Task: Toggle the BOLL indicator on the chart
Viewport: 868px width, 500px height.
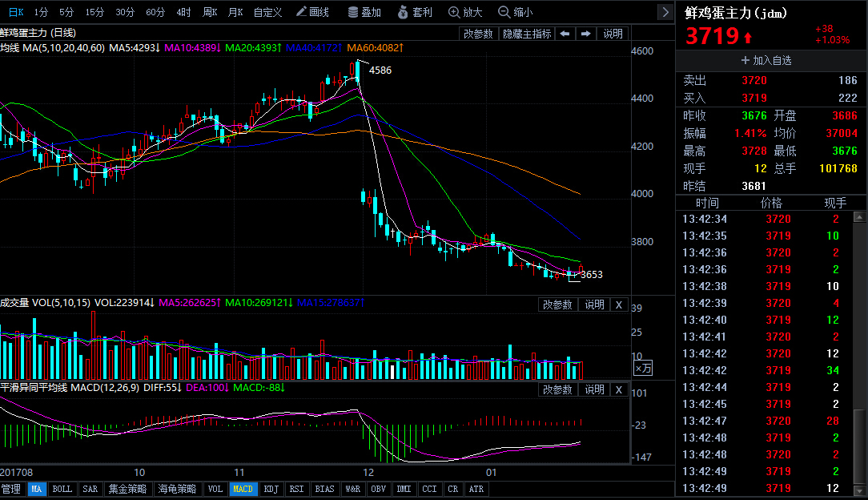Action: click(x=62, y=489)
